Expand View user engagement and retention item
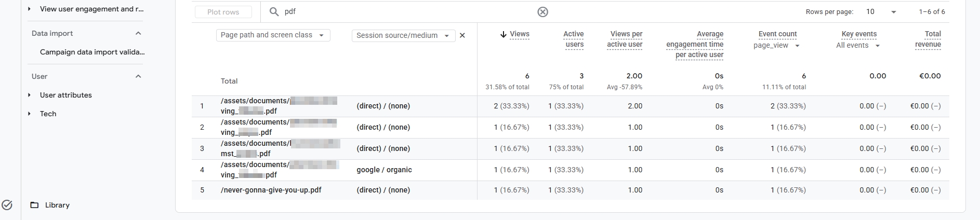 [x=29, y=9]
